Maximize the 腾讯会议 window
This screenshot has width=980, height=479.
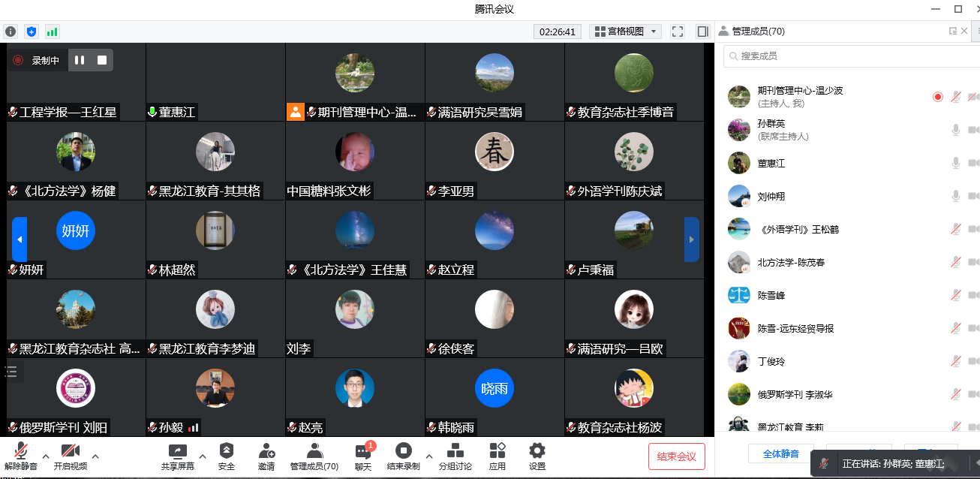click(x=957, y=9)
